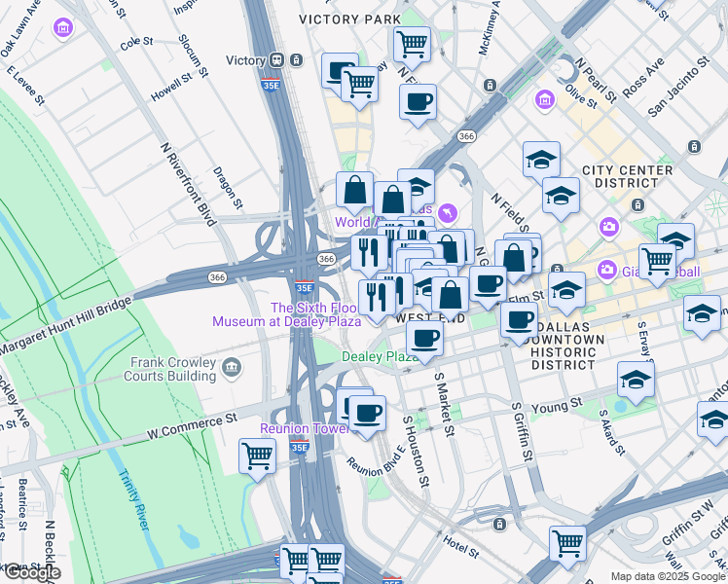Select the coffee cup marker right of West End shopping bag

tap(488, 284)
